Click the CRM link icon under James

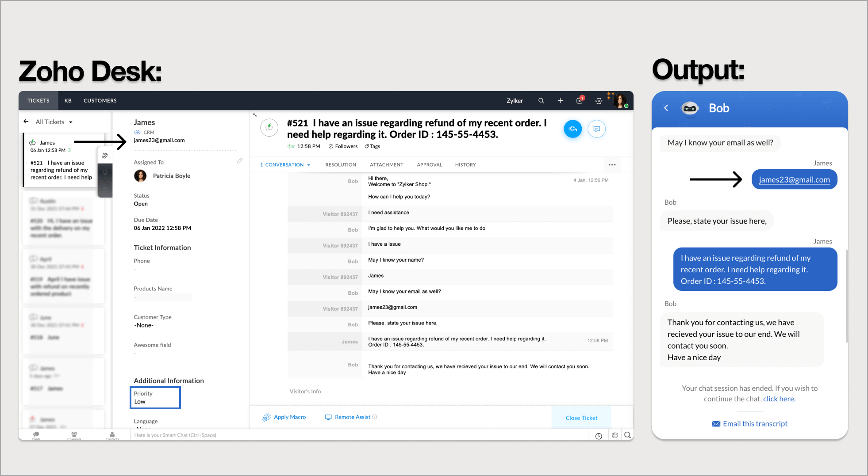tap(137, 132)
